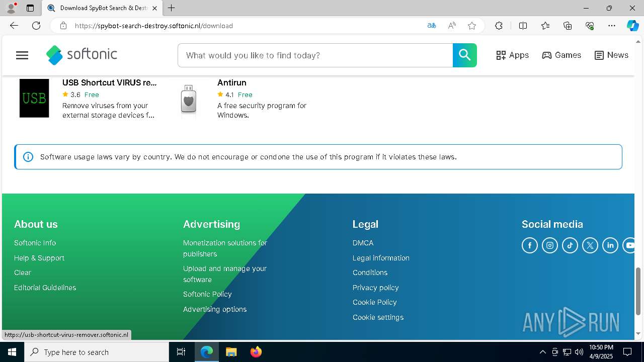Show hidden system tray icons
This screenshot has width=644, height=362.
click(542, 352)
